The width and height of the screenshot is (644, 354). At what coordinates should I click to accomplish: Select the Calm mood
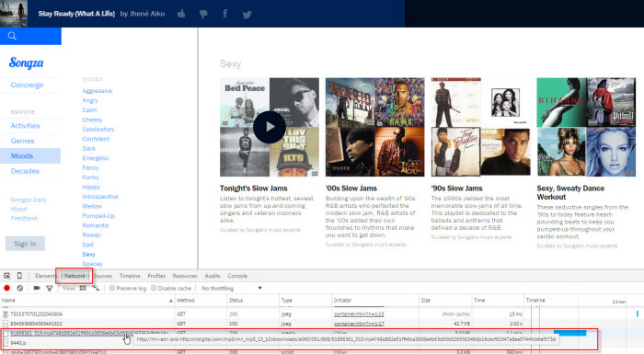[89, 110]
